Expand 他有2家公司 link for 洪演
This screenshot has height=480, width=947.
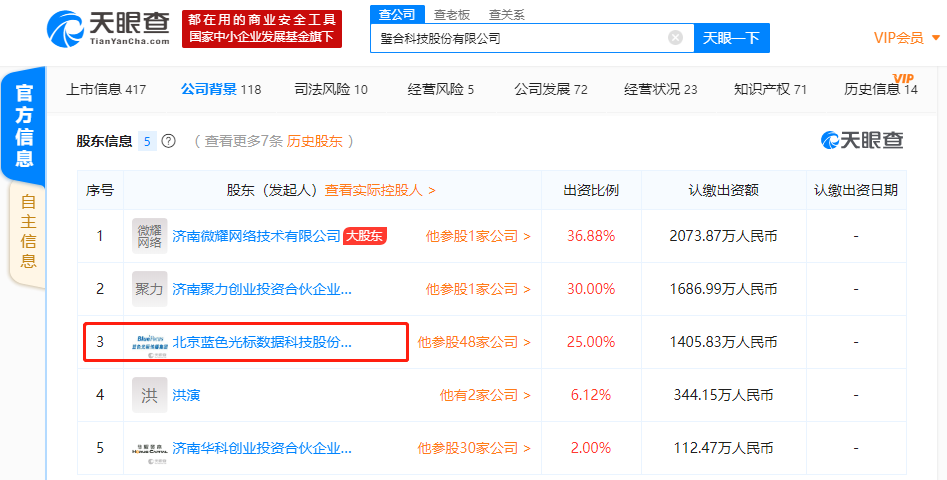pyautogui.click(x=485, y=395)
